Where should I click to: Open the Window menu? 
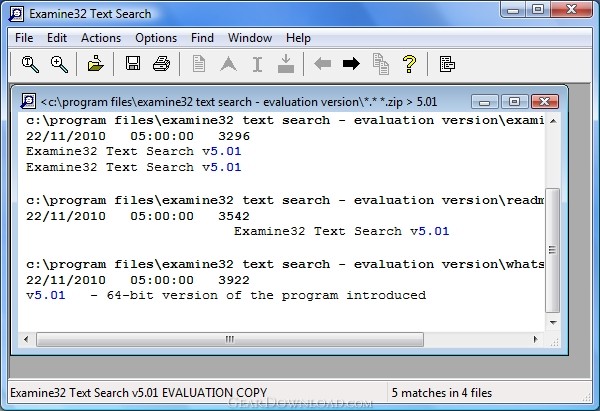click(x=250, y=38)
